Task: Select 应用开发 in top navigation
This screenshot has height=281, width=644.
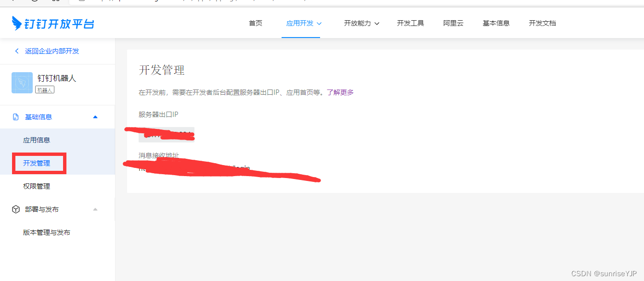Action: pyautogui.click(x=300, y=23)
